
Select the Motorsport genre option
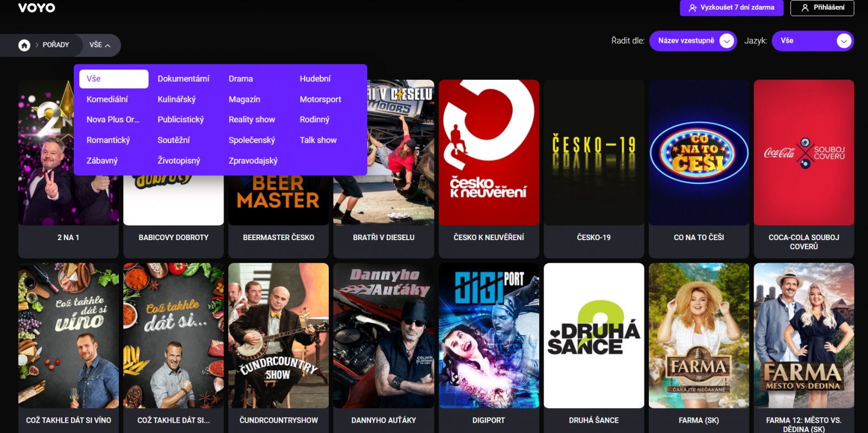320,99
